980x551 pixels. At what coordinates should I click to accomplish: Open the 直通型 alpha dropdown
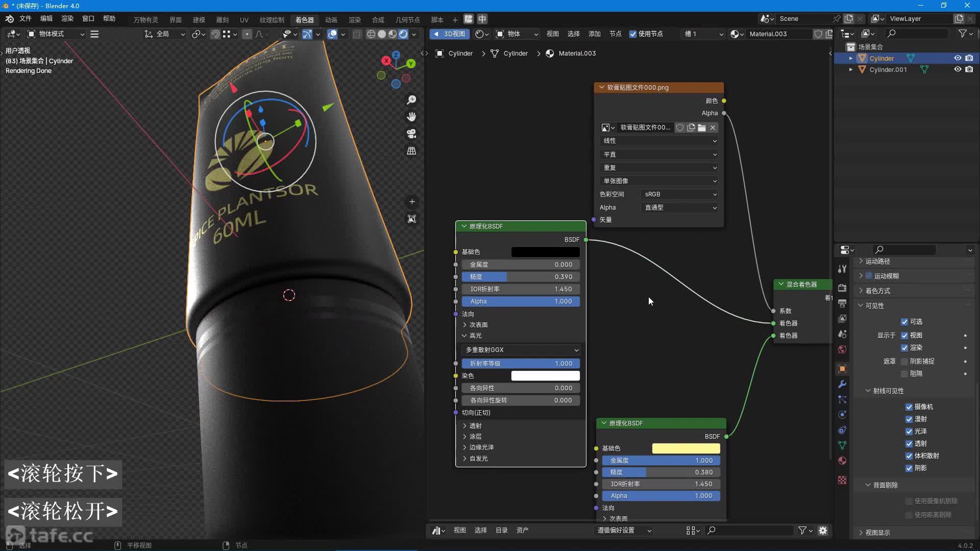pos(680,208)
